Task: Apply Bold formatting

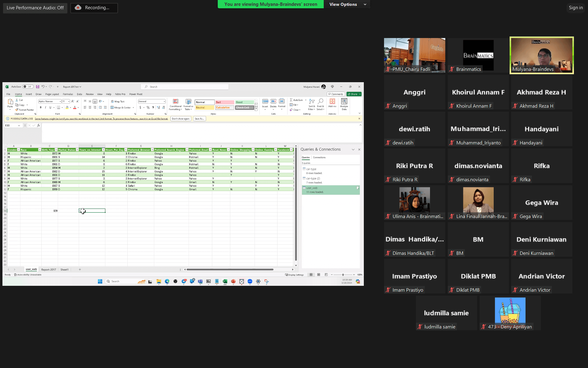Action: [x=40, y=107]
